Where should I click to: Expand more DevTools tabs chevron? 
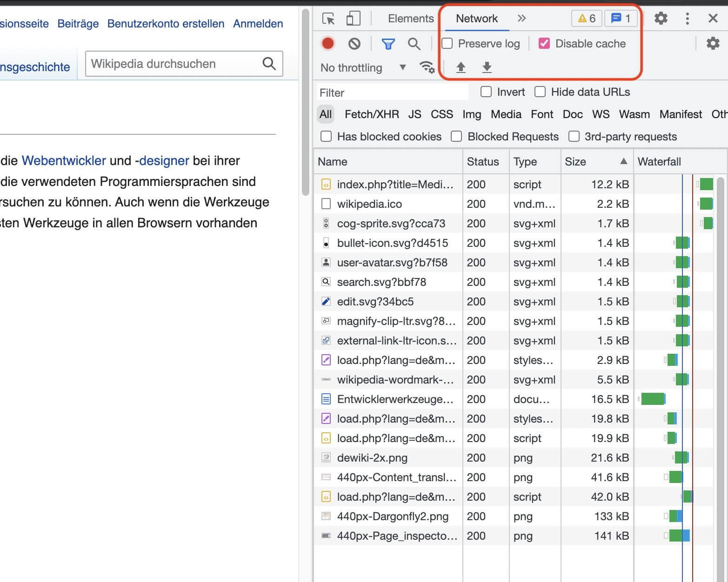[x=521, y=19]
